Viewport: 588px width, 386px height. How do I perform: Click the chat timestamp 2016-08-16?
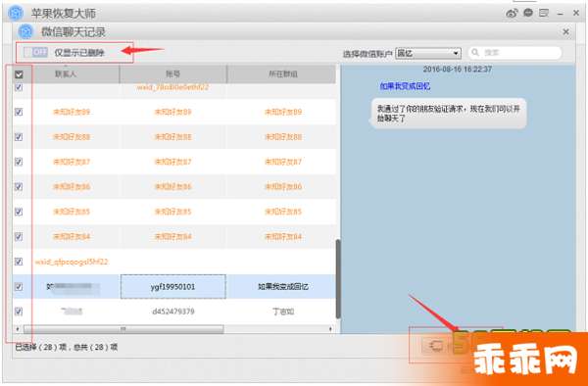pos(458,70)
